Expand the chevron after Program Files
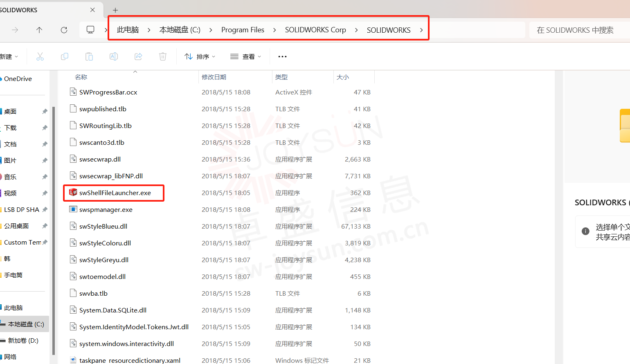Screen dimensions: 630x364 (274, 30)
